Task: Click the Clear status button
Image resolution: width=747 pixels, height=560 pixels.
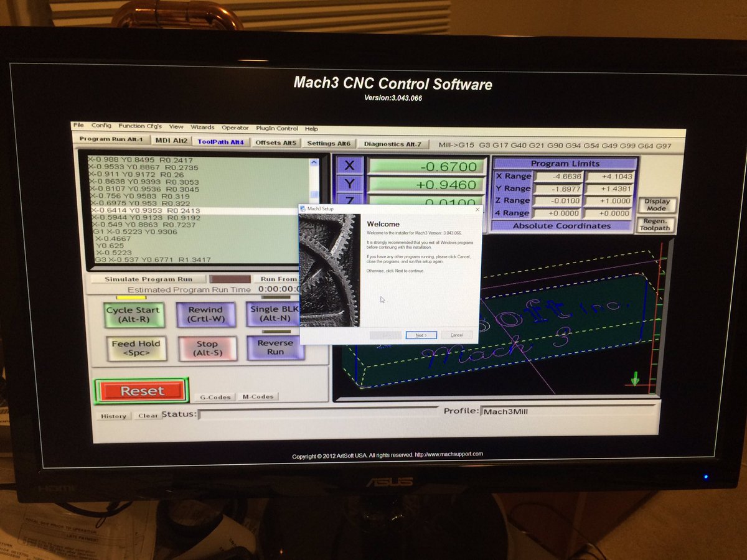Action: click(148, 416)
